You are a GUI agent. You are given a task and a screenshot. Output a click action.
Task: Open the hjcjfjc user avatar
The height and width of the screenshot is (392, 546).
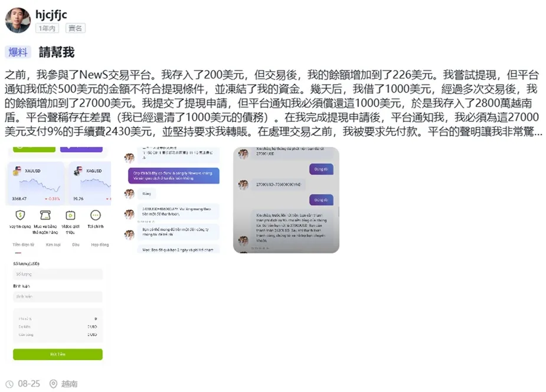click(x=18, y=21)
